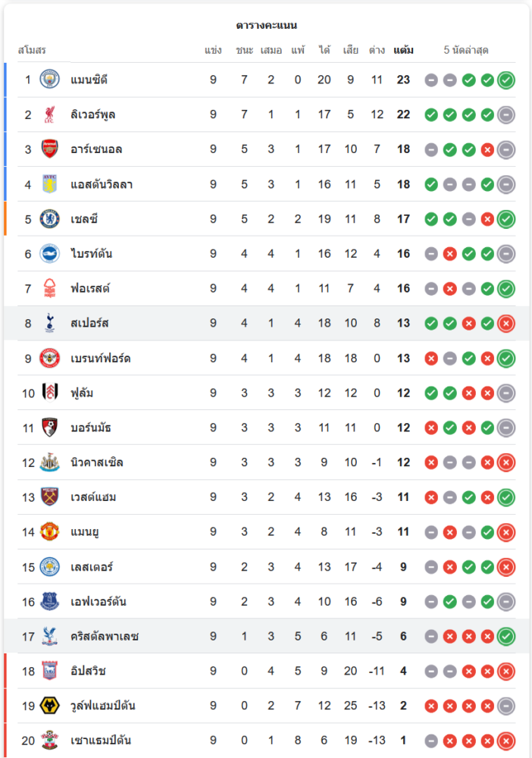The image size is (532, 758).
Task: Click Southampton's latest red loss indicator
Action: (506, 741)
